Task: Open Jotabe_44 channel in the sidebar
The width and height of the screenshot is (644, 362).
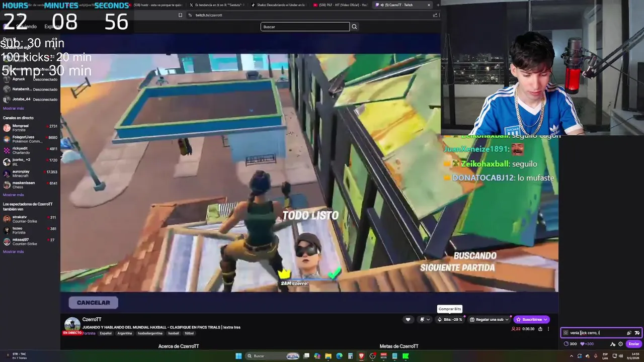Action: tap(30, 100)
